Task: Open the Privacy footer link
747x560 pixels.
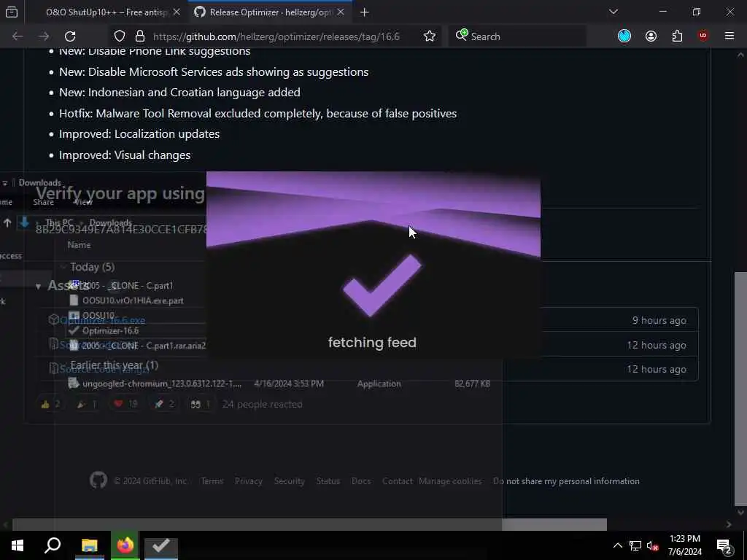Action: click(x=248, y=481)
